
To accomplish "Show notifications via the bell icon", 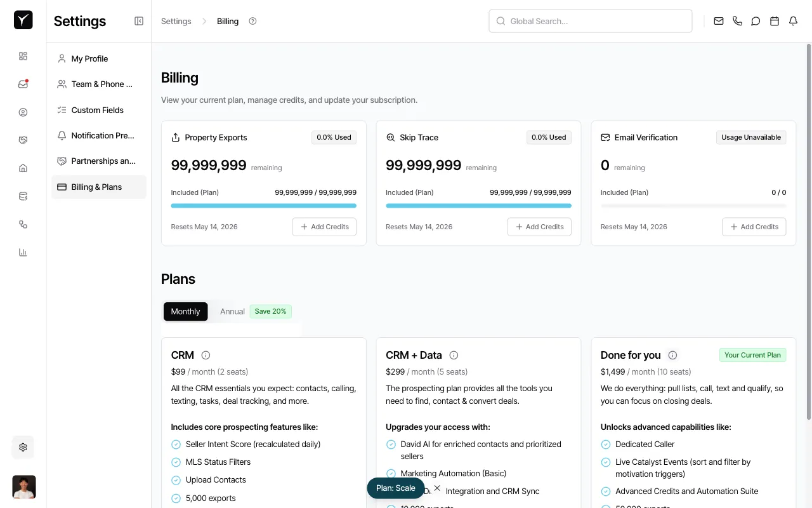I will [x=793, y=20].
